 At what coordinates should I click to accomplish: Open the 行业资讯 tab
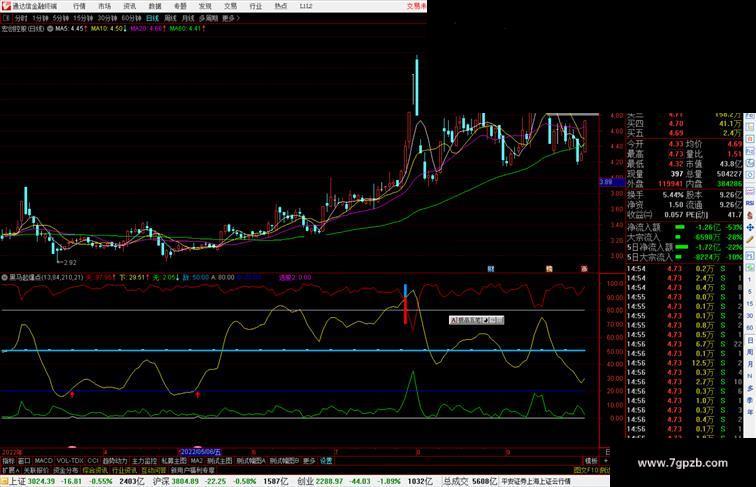(x=124, y=470)
